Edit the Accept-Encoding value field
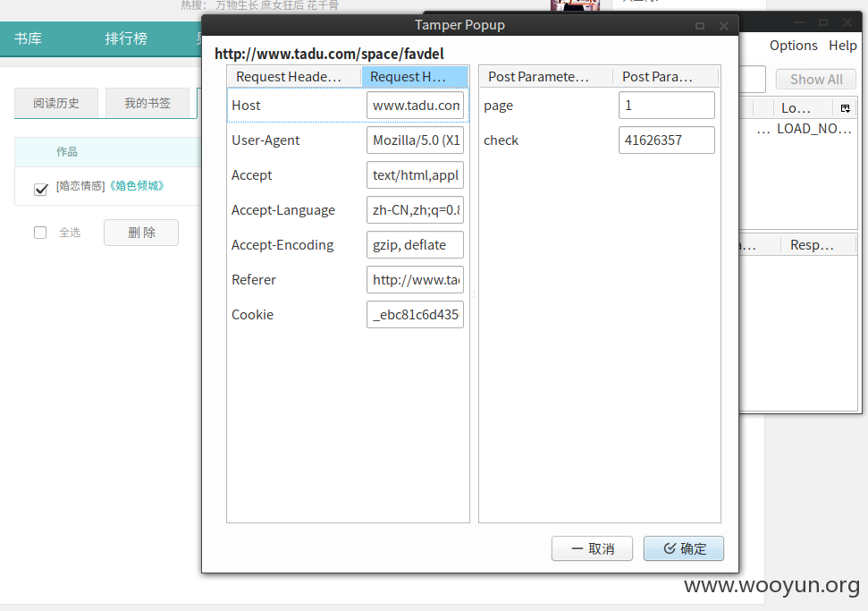868x611 pixels. [415, 245]
